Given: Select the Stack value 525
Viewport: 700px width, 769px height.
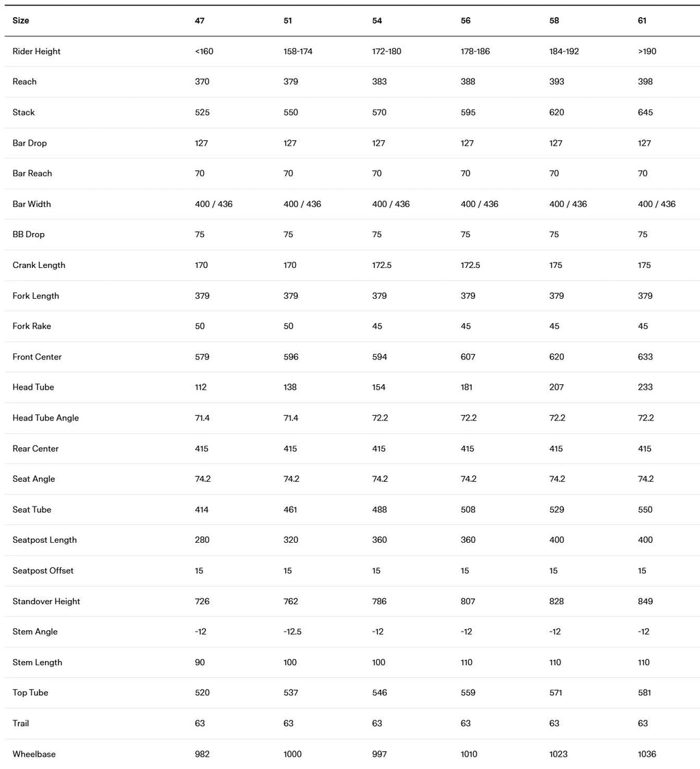Looking at the screenshot, I should pyautogui.click(x=202, y=112).
